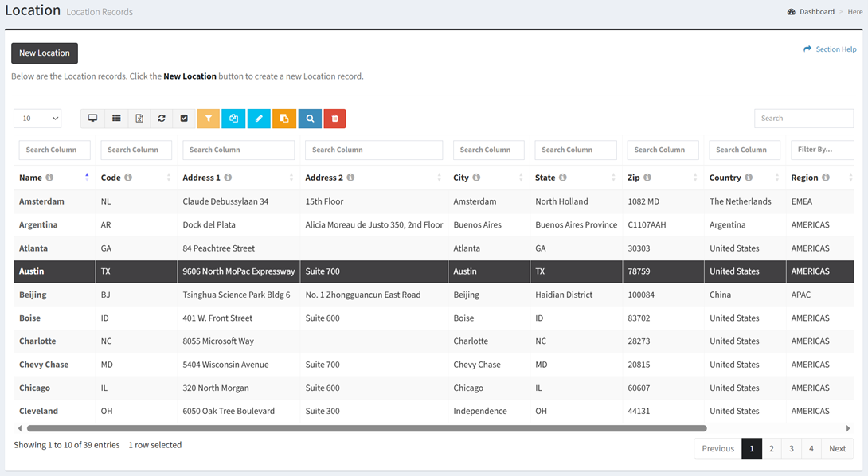The height and width of the screenshot is (476, 868).
Task: Click the blue magnifier view icon
Action: pos(310,119)
